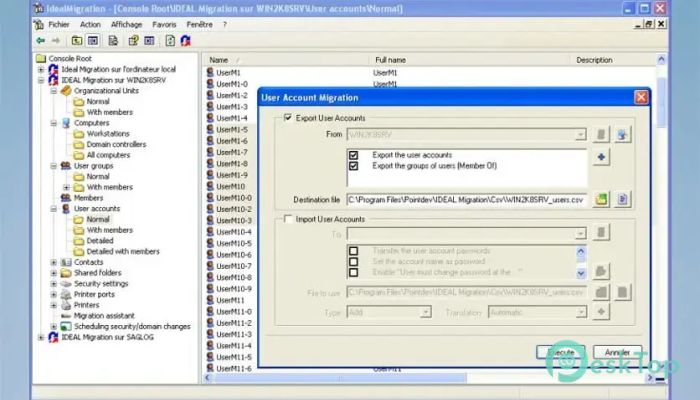Check Transfer the user account passwords

pos(354,251)
